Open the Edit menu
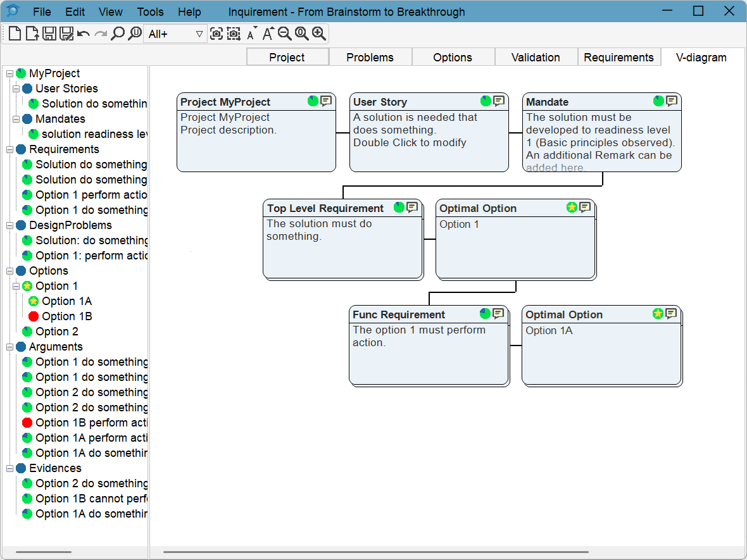 (75, 12)
